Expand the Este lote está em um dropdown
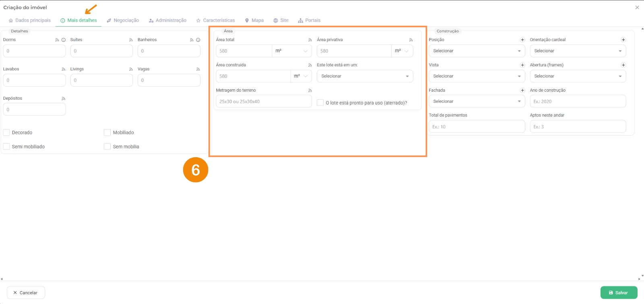 point(365,76)
